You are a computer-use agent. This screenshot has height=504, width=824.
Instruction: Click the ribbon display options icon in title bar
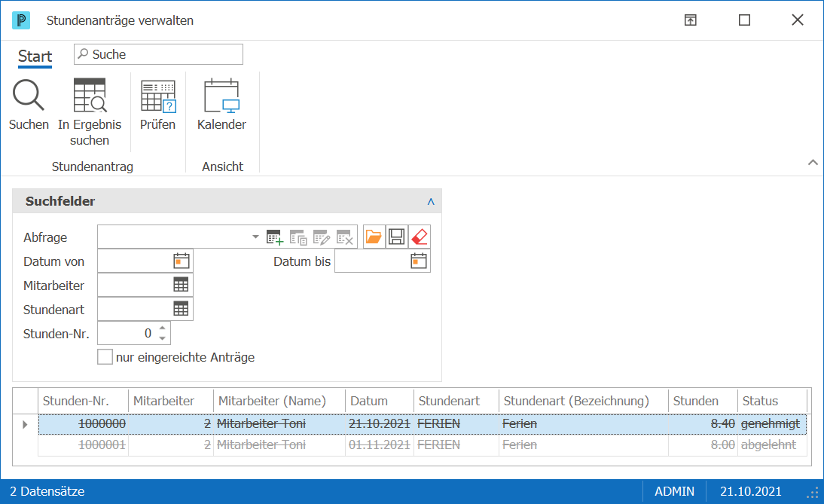pyautogui.click(x=691, y=20)
